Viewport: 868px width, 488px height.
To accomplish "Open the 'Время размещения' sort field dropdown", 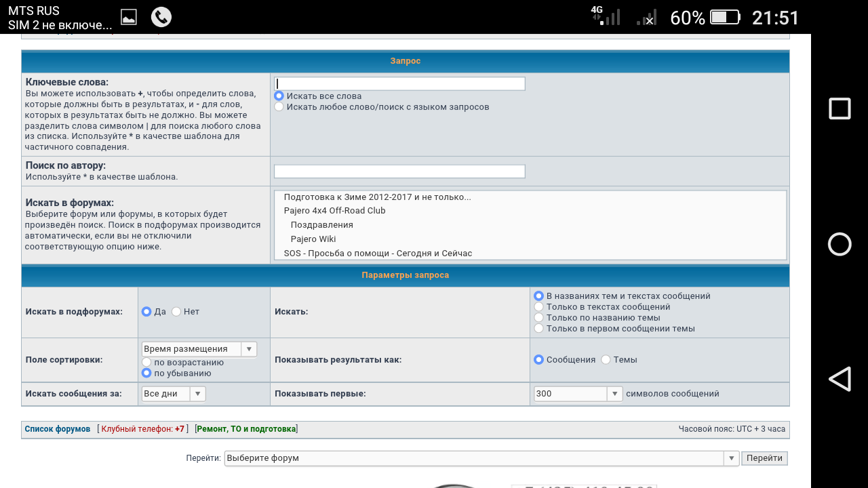I will pyautogui.click(x=199, y=349).
